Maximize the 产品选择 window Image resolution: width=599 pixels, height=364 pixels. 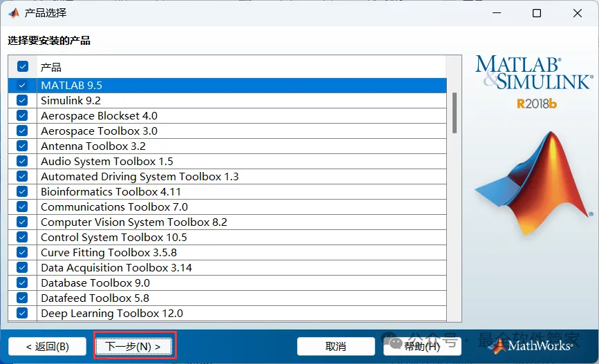(x=537, y=13)
